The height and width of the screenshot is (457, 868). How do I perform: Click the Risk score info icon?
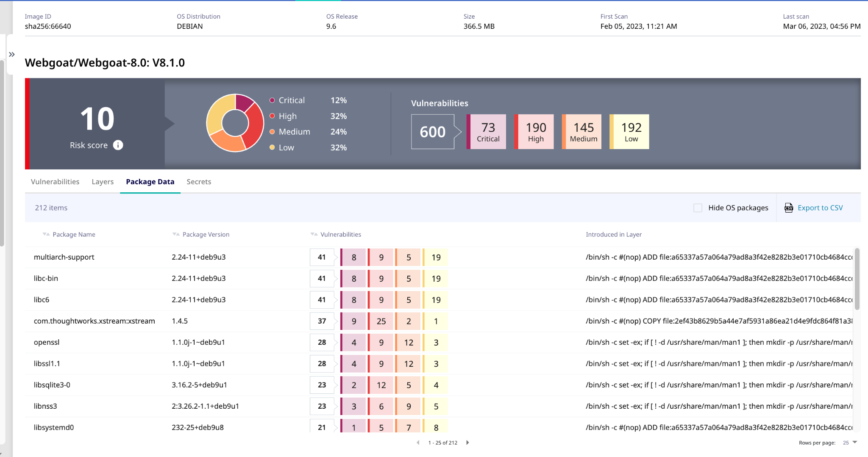point(118,145)
